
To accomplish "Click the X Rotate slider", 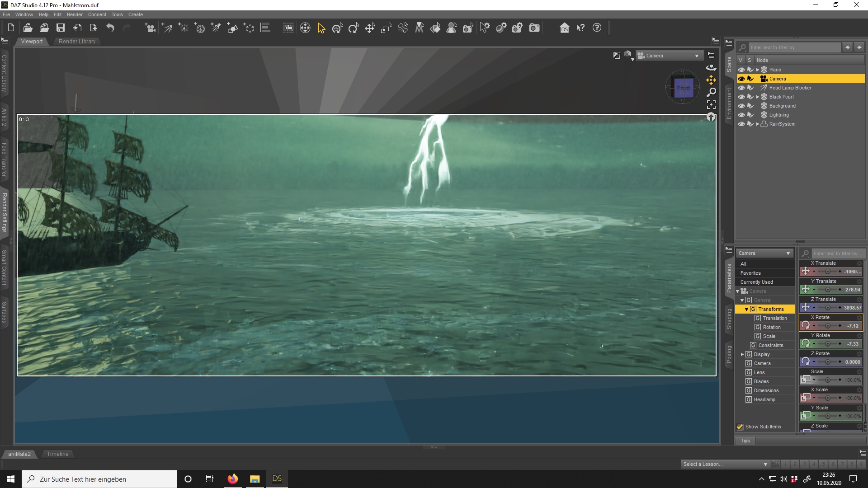I will click(x=827, y=326).
